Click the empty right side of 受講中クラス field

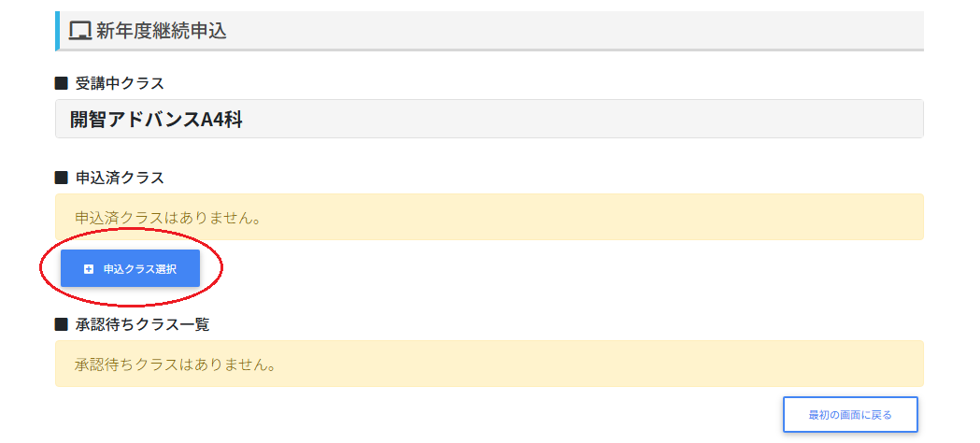(x=654, y=119)
